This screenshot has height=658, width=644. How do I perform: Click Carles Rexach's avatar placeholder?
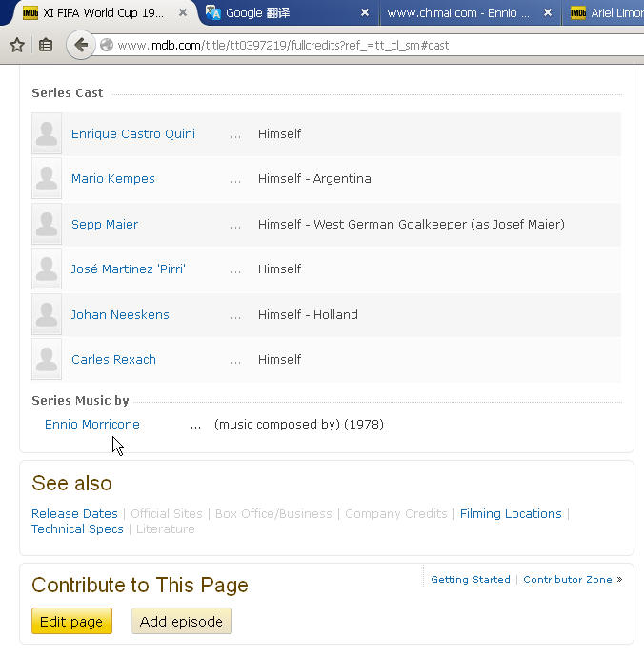[x=47, y=359]
